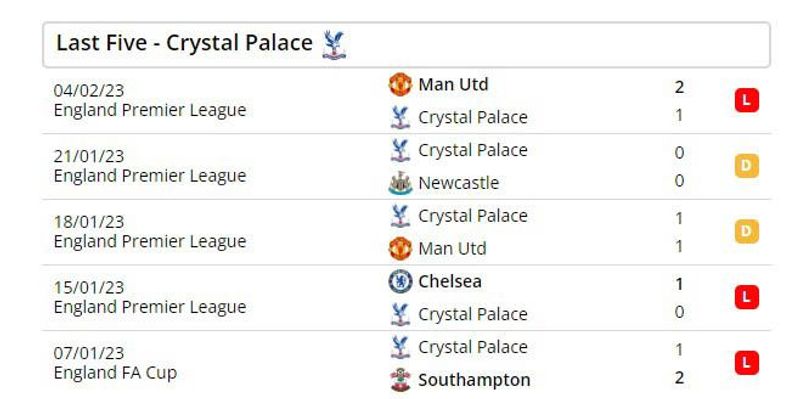800x399 pixels.
Task: Open Man Utd link in 04/02/23 match
Action: click(453, 84)
